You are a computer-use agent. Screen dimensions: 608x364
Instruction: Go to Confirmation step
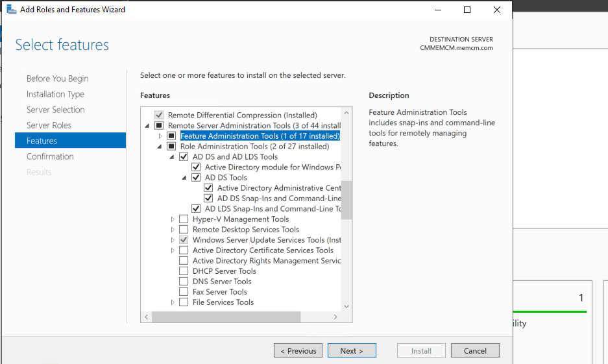[50, 156]
